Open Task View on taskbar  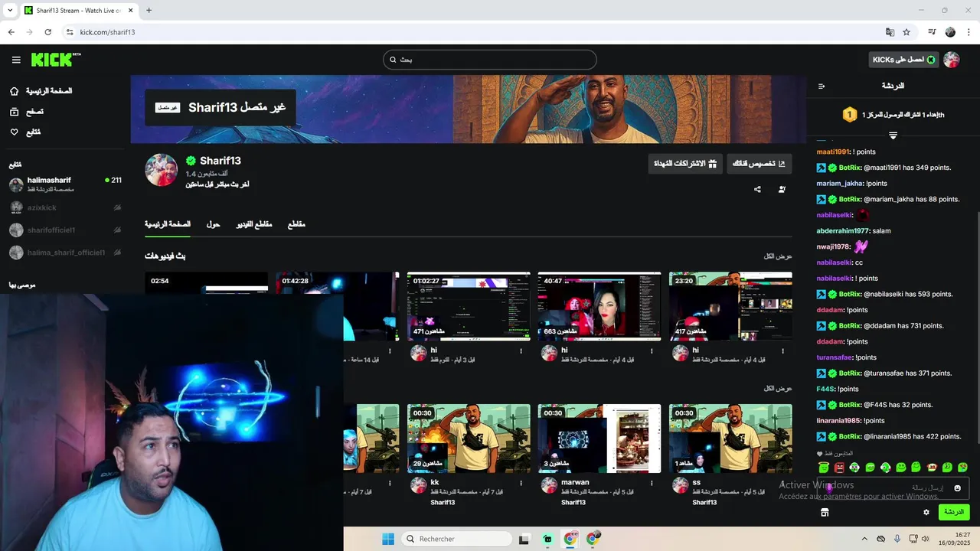(x=524, y=539)
